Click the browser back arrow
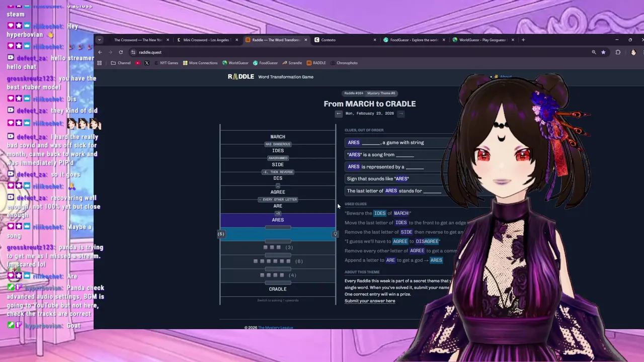Viewport: 644px width, 362px height. pyautogui.click(x=100, y=52)
